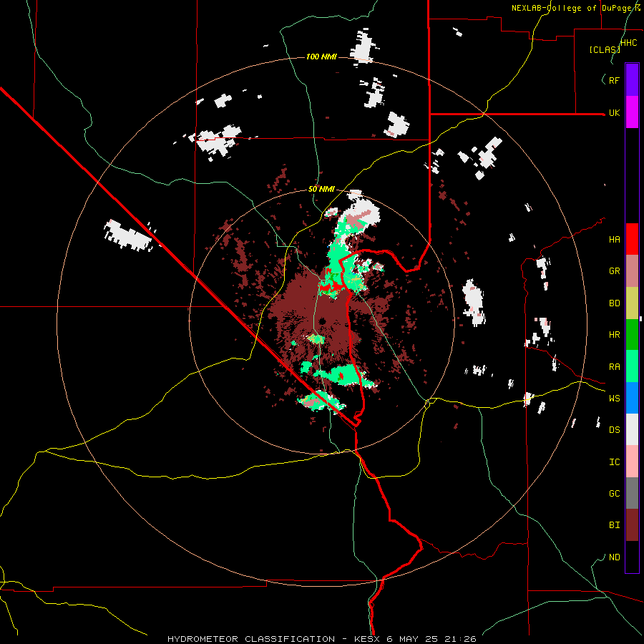Click the DS white legend swatch
Viewport: 644px width, 644px height.
(632, 429)
